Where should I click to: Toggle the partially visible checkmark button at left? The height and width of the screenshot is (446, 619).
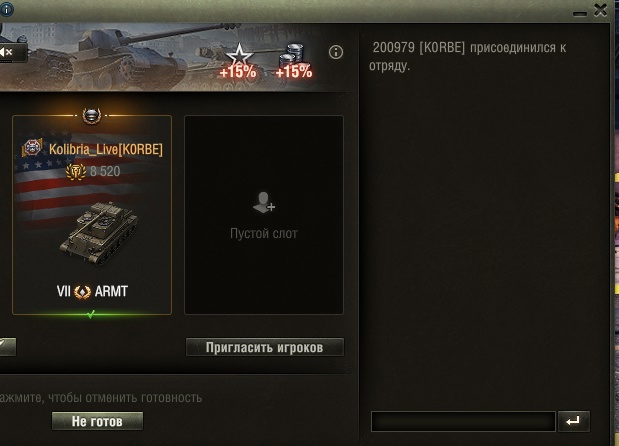click(7, 347)
